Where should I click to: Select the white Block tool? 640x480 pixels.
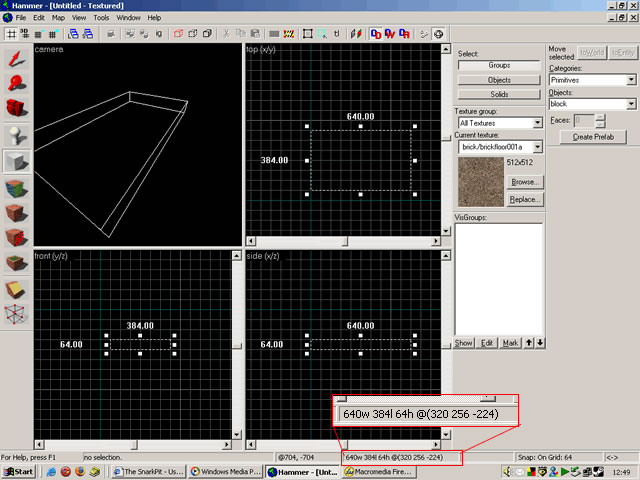(16, 161)
